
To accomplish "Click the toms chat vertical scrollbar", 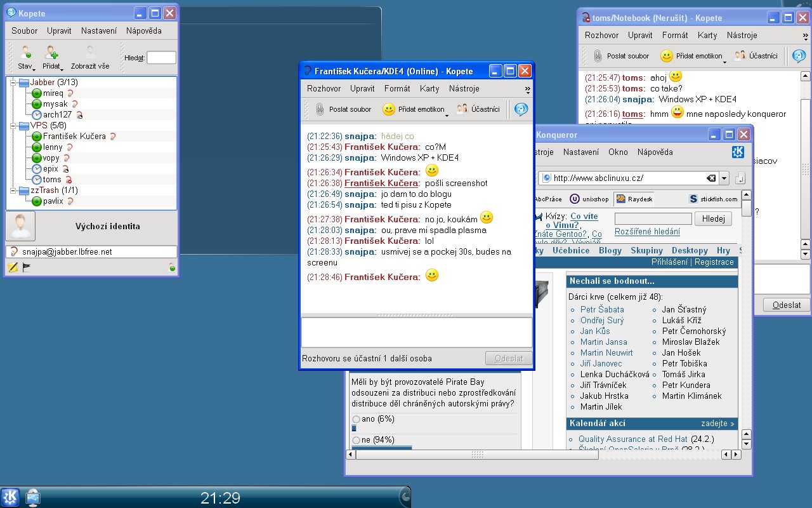I will point(806,165).
